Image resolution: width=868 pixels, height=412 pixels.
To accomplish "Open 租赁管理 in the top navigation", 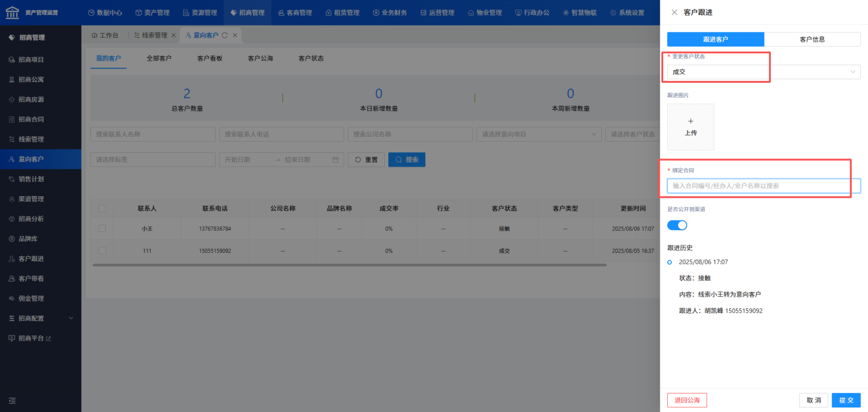I will (x=342, y=12).
